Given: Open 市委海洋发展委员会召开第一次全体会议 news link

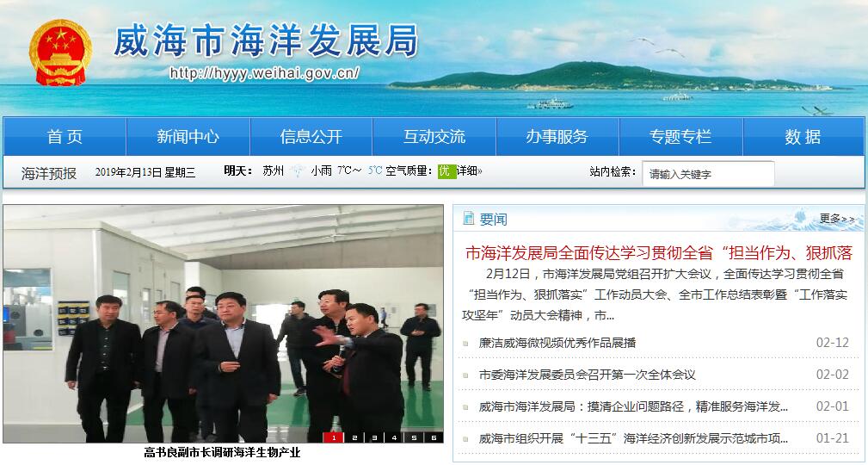Looking at the screenshot, I should 587,375.
